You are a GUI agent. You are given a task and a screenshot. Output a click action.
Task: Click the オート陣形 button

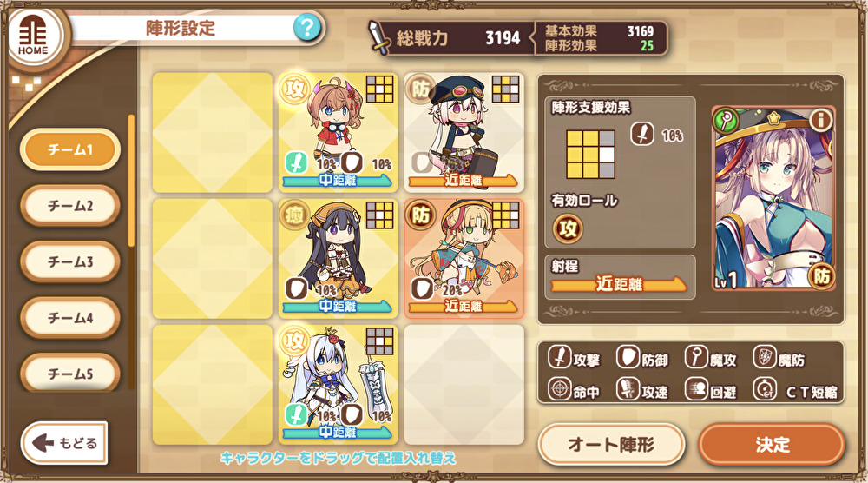pos(611,444)
